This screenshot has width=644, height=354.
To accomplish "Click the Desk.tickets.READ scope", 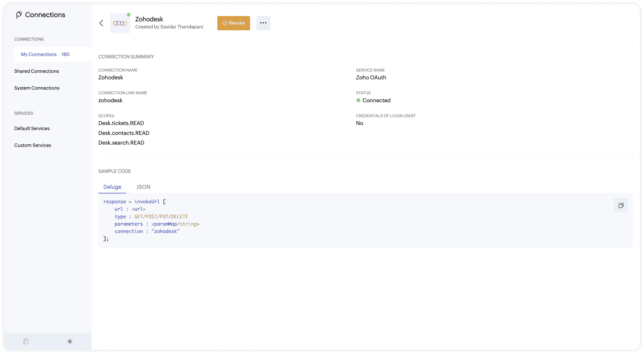I will [121, 123].
